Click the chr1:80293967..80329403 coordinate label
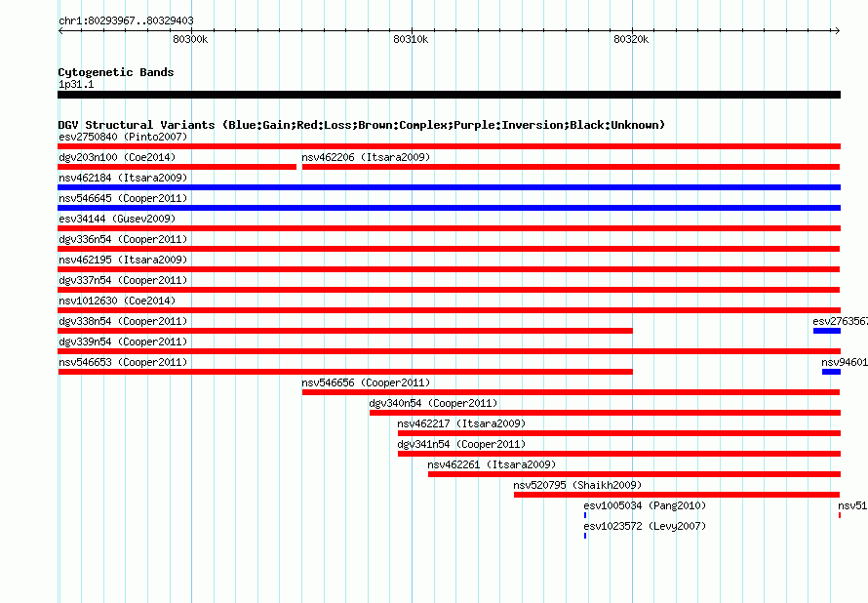The height and width of the screenshot is (603, 868). coord(126,21)
